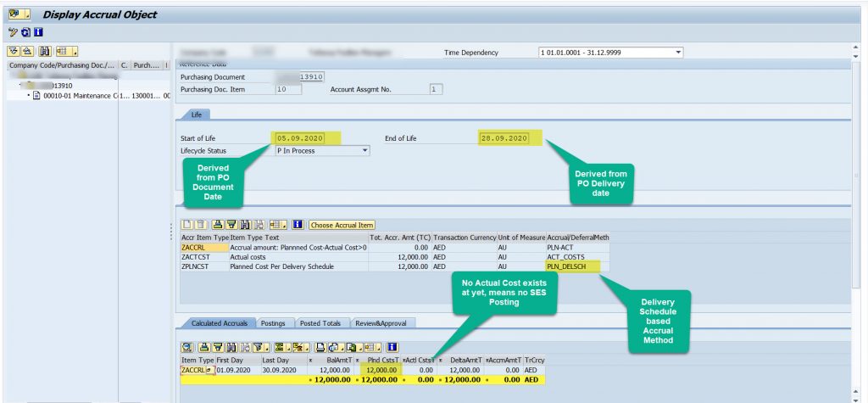Click the views icon in Calculated Accruals toolbar
868x403 pixels.
[x=334, y=348]
